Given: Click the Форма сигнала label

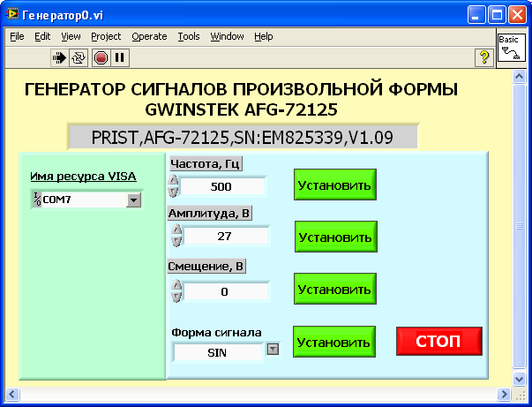Looking at the screenshot, I should tap(216, 332).
